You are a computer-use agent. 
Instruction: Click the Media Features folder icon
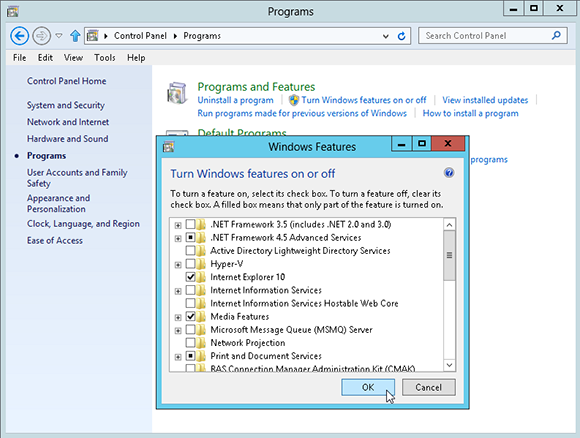[x=201, y=316]
